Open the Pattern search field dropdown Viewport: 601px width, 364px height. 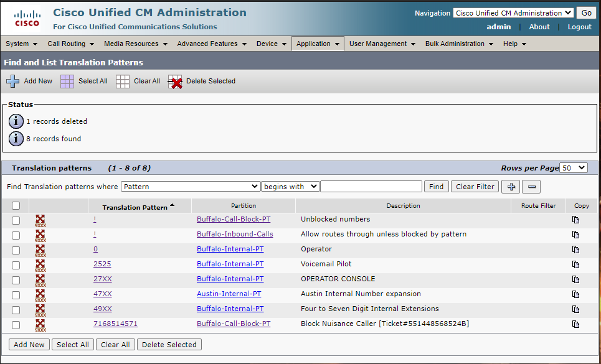tap(191, 187)
